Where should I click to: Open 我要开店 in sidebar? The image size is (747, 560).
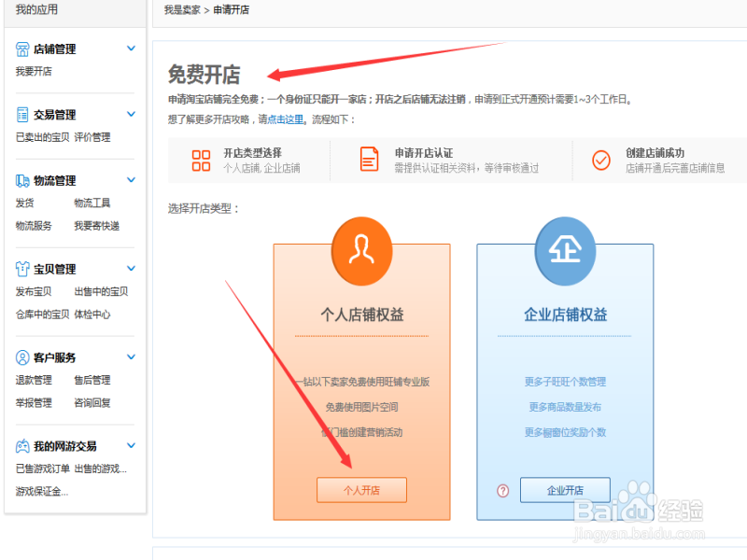(34, 72)
